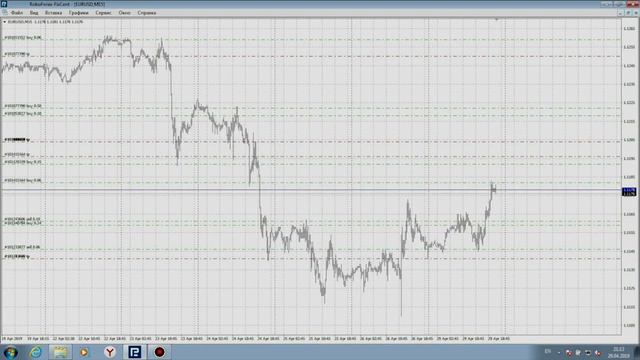Image resolution: width=640 pixels, height=360 pixels.
Task: Click the red record app taskbar icon
Action: click(160, 352)
